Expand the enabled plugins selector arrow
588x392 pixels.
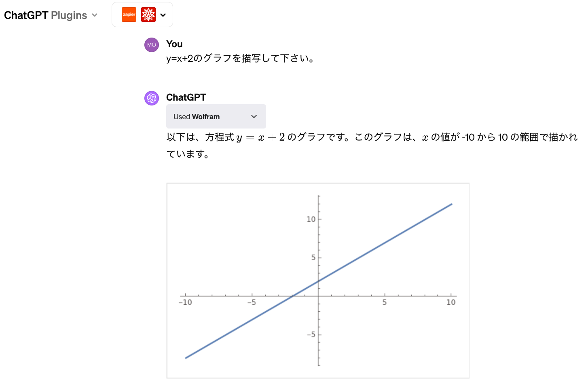tap(163, 15)
